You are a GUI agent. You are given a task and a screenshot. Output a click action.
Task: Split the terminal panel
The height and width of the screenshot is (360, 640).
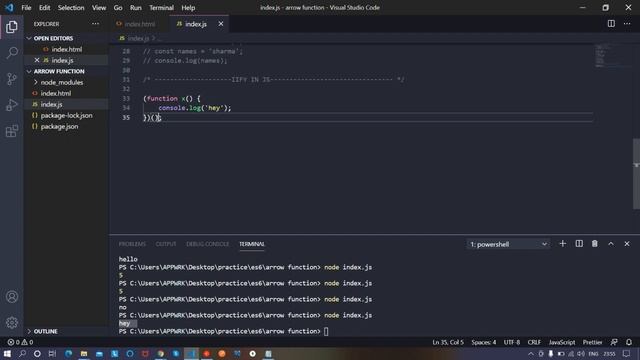pos(579,244)
